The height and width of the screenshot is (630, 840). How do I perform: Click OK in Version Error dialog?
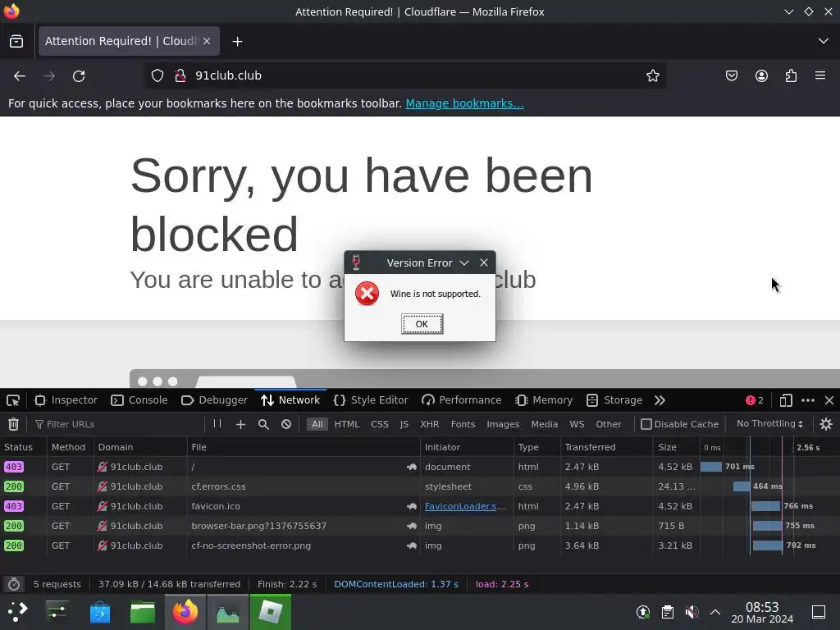click(422, 324)
